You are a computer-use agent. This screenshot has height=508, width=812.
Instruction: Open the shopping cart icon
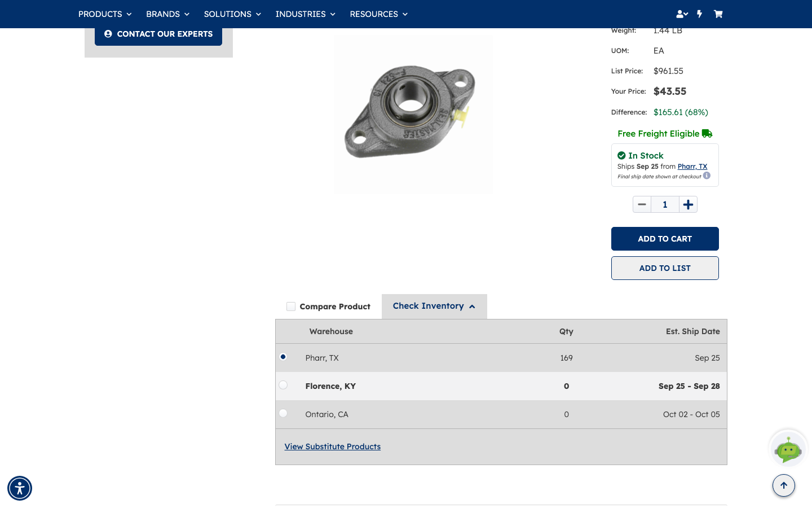click(718, 14)
